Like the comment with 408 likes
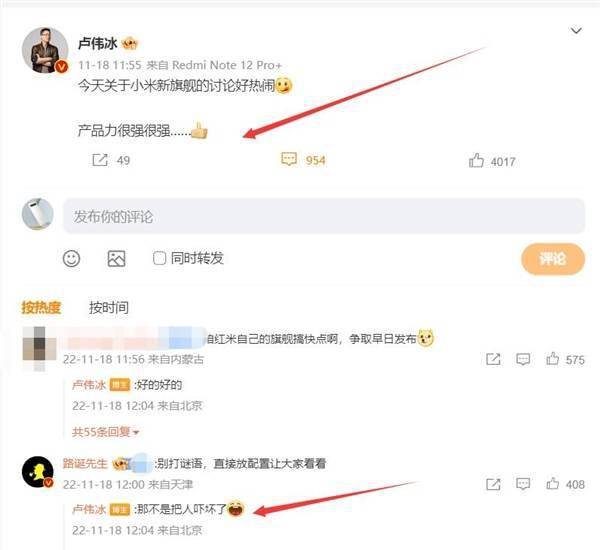600x550 pixels. click(552, 484)
